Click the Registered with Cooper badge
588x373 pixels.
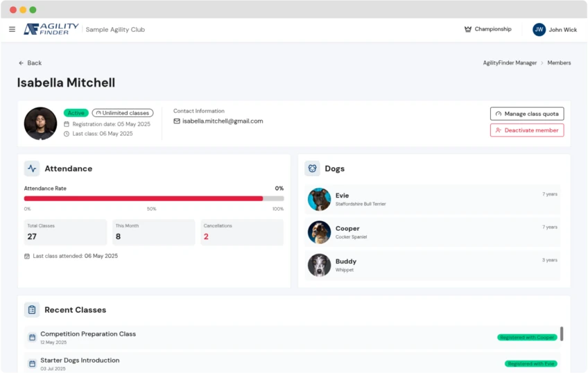coord(527,338)
